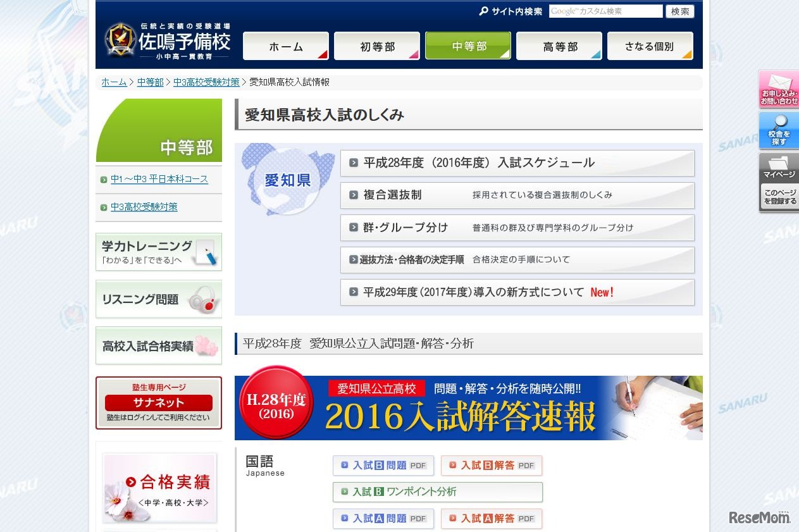Image resolution: width=799 pixels, height=532 pixels.
Task: Open マイページ folder icon on the right
Action: [777, 168]
